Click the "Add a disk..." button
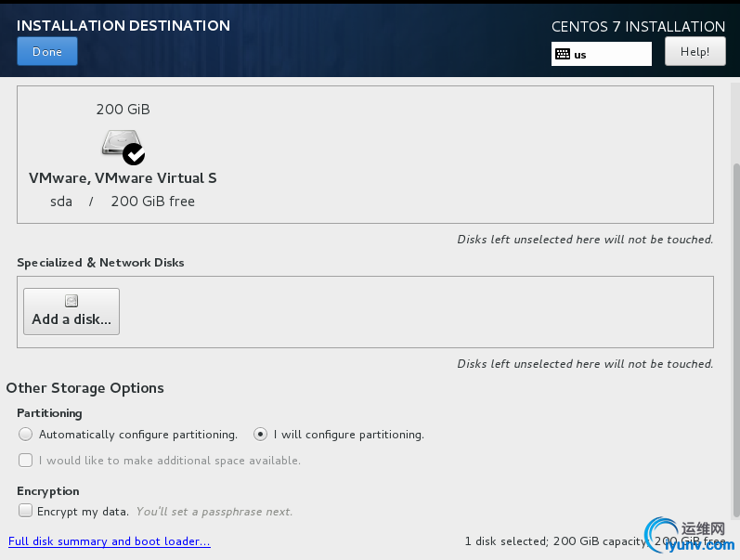The width and height of the screenshot is (740, 560). (x=71, y=311)
